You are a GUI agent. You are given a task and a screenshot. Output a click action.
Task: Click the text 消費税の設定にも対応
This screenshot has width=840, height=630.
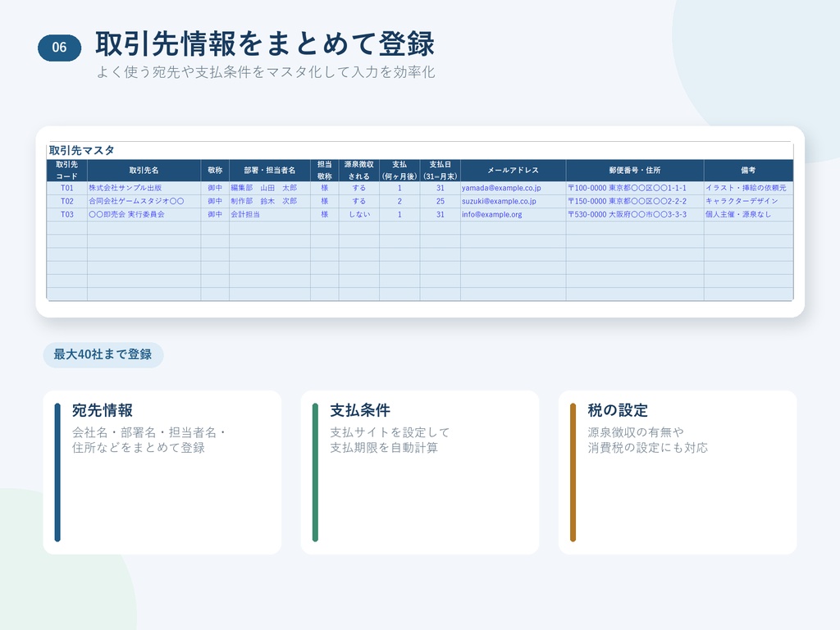pyautogui.click(x=648, y=448)
